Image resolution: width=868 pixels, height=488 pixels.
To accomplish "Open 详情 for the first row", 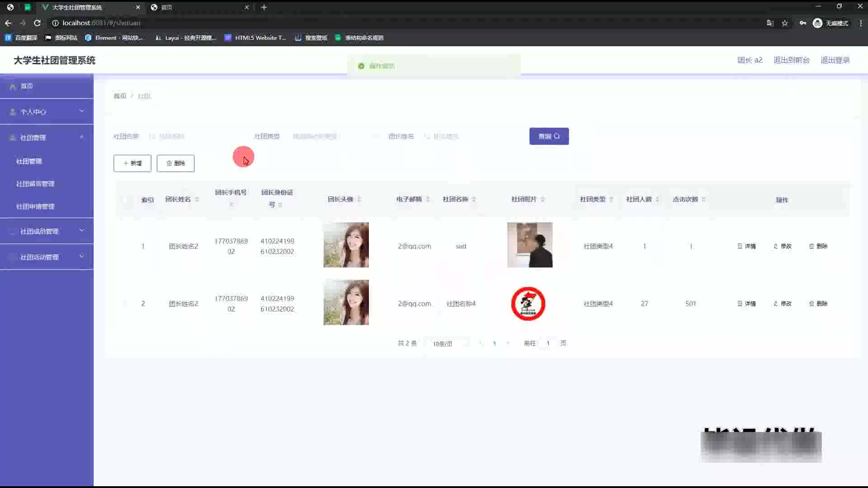I will 746,246.
